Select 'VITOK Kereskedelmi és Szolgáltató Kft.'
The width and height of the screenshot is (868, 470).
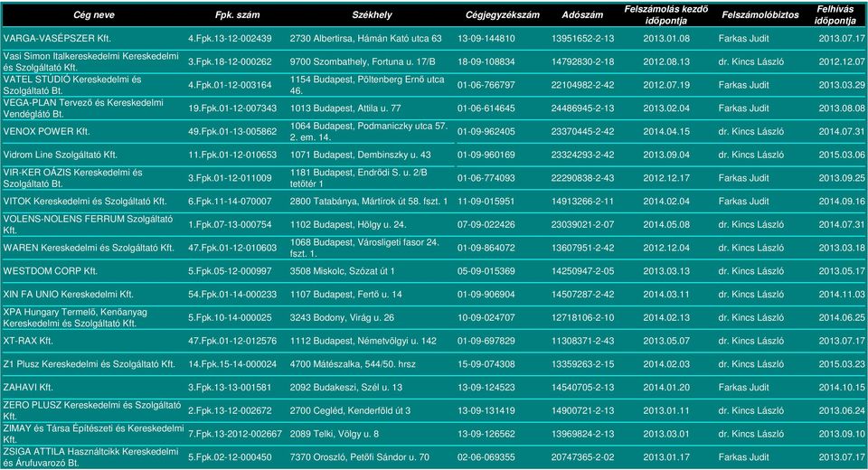tap(85, 202)
